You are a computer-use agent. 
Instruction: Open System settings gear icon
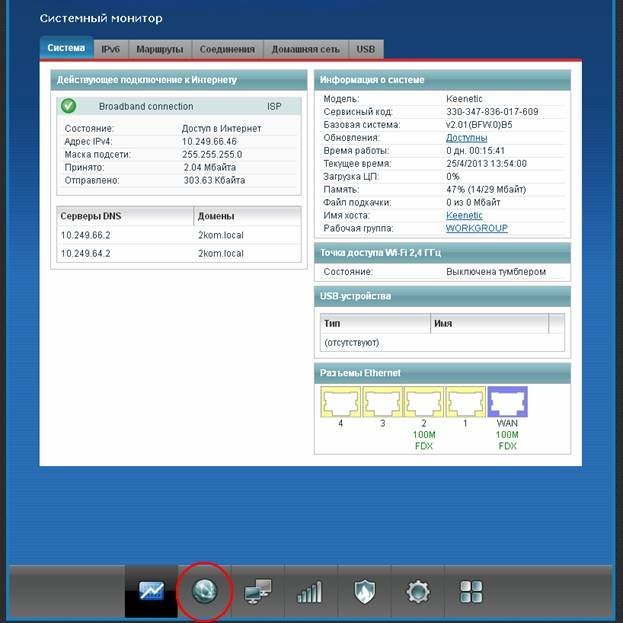417,592
